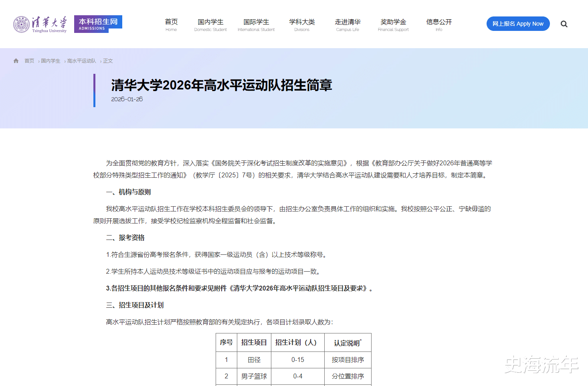This screenshot has width=588, height=386.
Task: Click the article title 清华大学2026年高水平运动队招生简章
Action: 222,85
